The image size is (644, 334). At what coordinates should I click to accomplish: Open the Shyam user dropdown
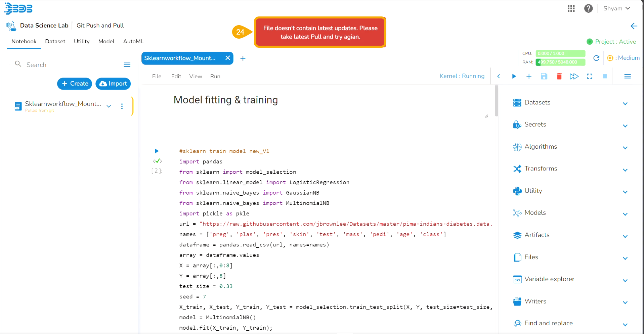click(x=616, y=8)
